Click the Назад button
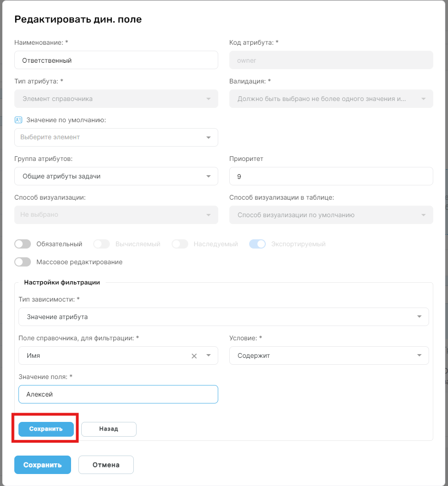The image size is (448, 486). pos(108,429)
